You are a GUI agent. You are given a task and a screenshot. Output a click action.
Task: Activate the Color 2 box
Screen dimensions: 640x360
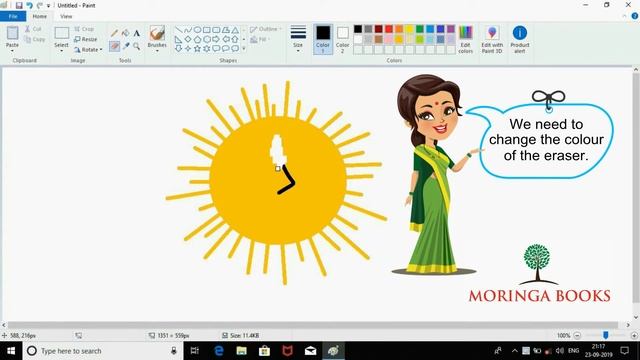tap(342, 39)
